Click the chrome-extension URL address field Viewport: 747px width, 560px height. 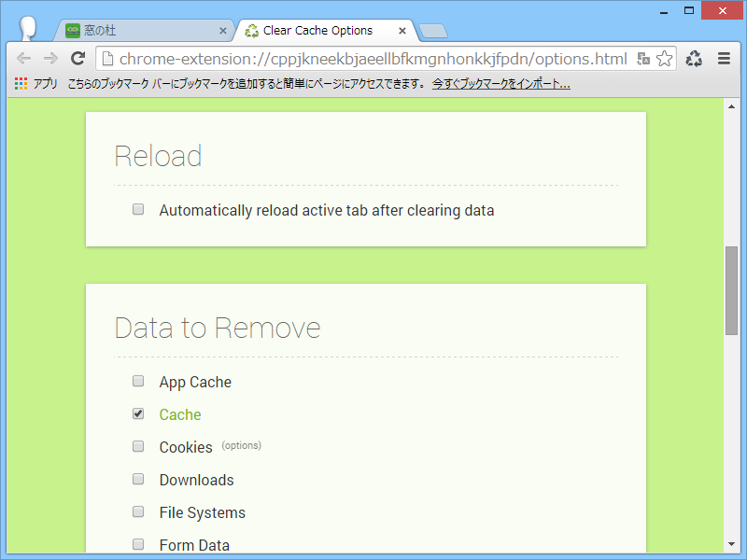pos(373,59)
